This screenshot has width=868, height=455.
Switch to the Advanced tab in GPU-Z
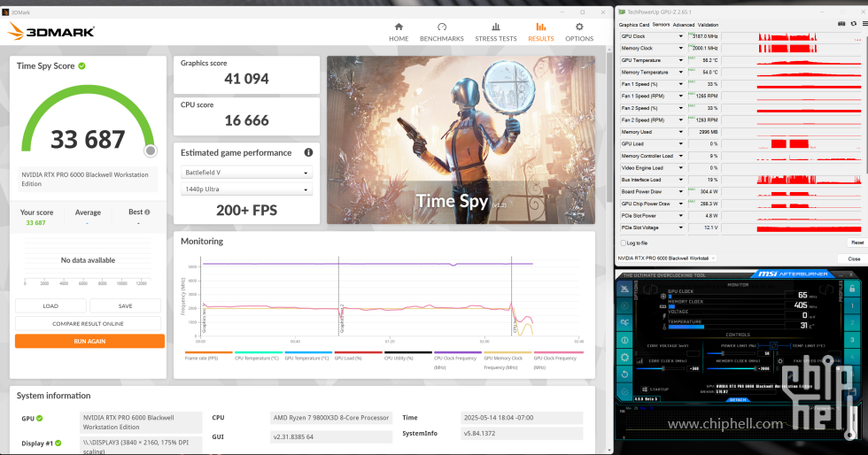(x=684, y=25)
